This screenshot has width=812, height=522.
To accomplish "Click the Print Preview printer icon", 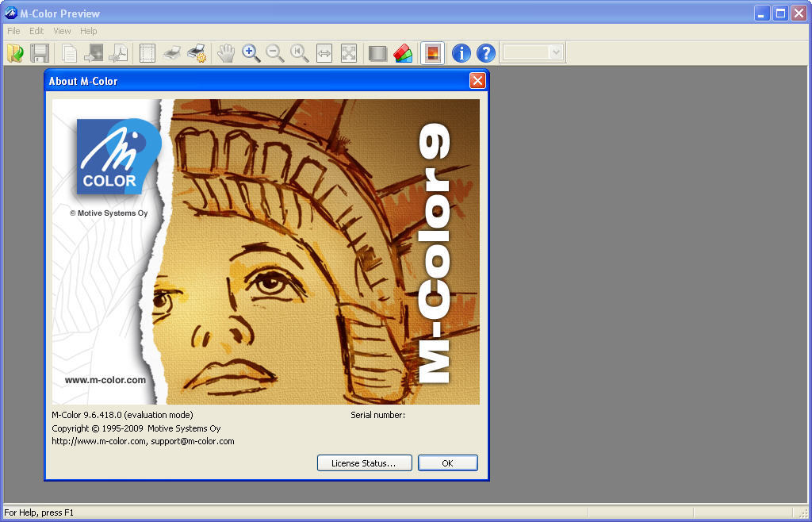I will pos(172,53).
